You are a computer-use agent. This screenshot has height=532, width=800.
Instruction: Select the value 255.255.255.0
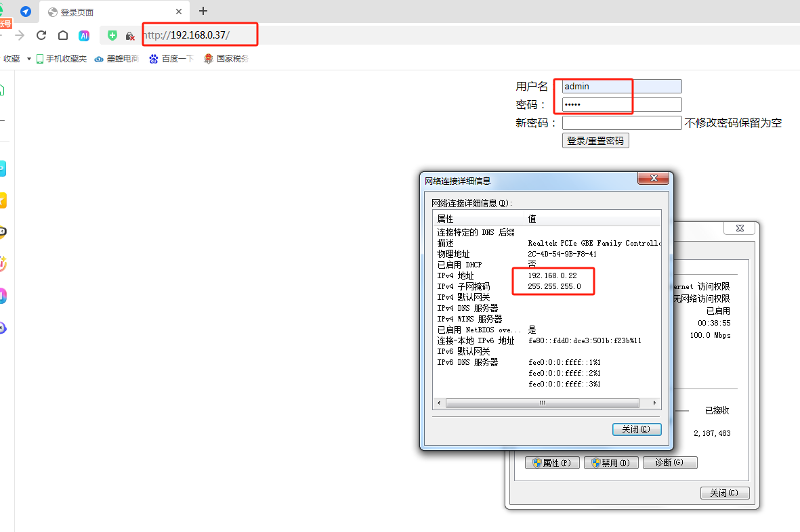(555, 286)
